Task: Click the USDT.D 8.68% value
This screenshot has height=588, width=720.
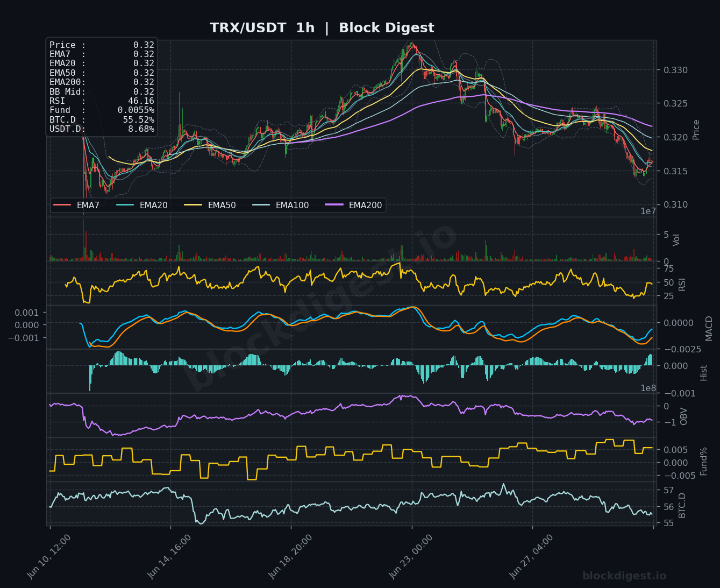Action: (x=141, y=129)
